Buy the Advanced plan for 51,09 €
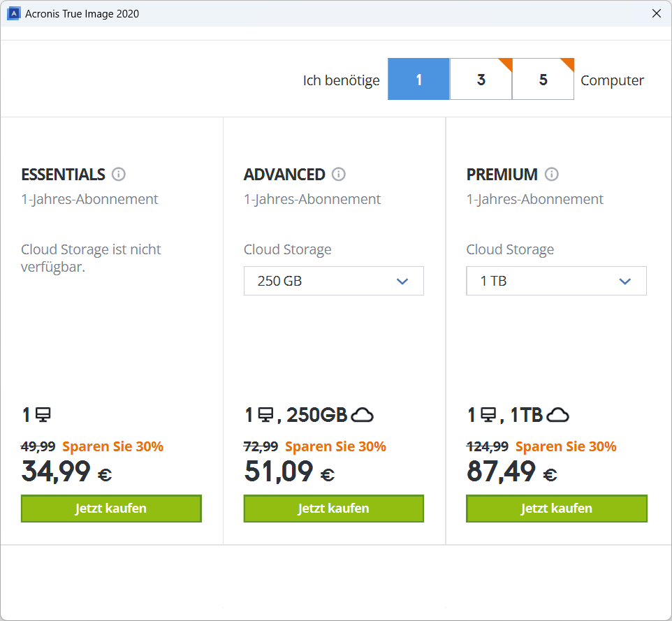672x621 pixels. pos(333,509)
